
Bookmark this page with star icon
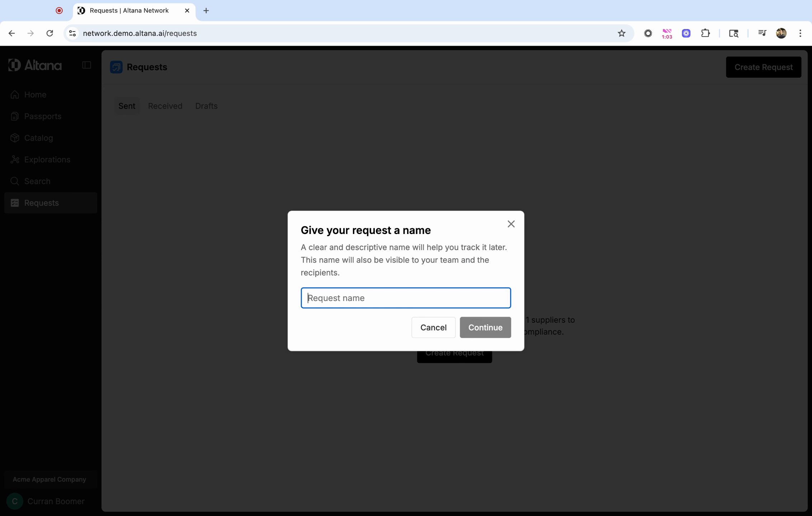pyautogui.click(x=621, y=33)
